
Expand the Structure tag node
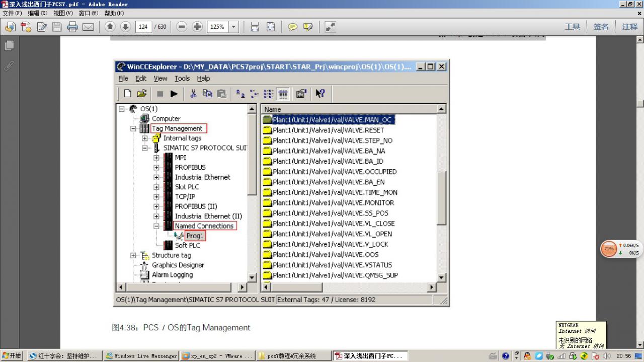coord(133,255)
